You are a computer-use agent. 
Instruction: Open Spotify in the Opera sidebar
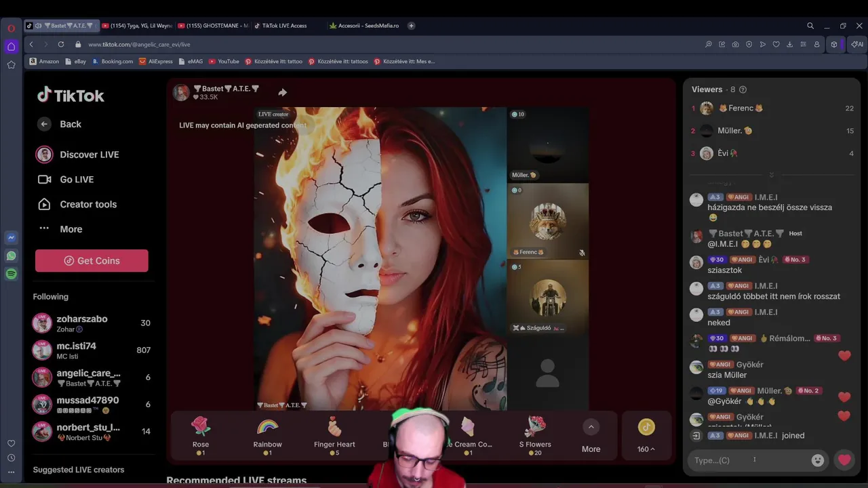[x=11, y=274]
